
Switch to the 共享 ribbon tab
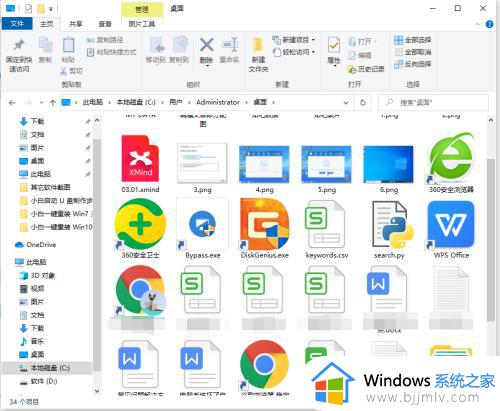[x=75, y=24]
